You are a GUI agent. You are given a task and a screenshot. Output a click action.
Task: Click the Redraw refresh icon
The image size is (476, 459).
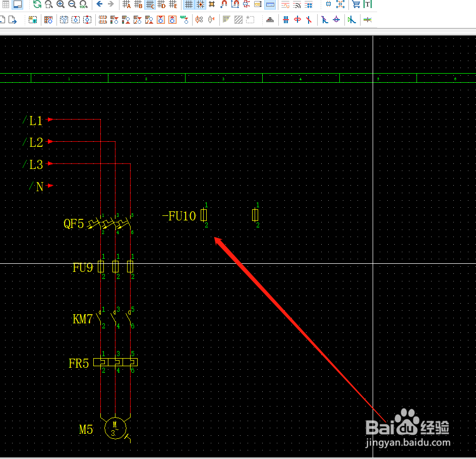click(37, 4)
